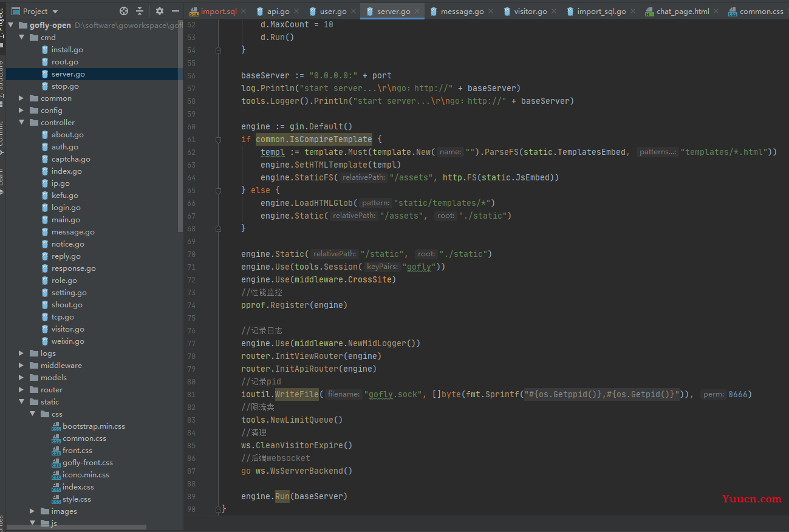Collapse the if block on line 61

tap(219, 139)
